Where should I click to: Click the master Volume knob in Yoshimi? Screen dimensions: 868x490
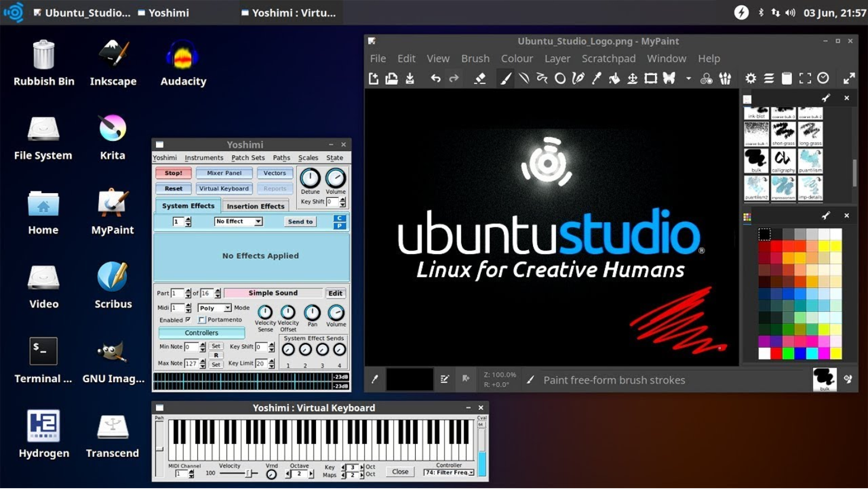pos(336,178)
